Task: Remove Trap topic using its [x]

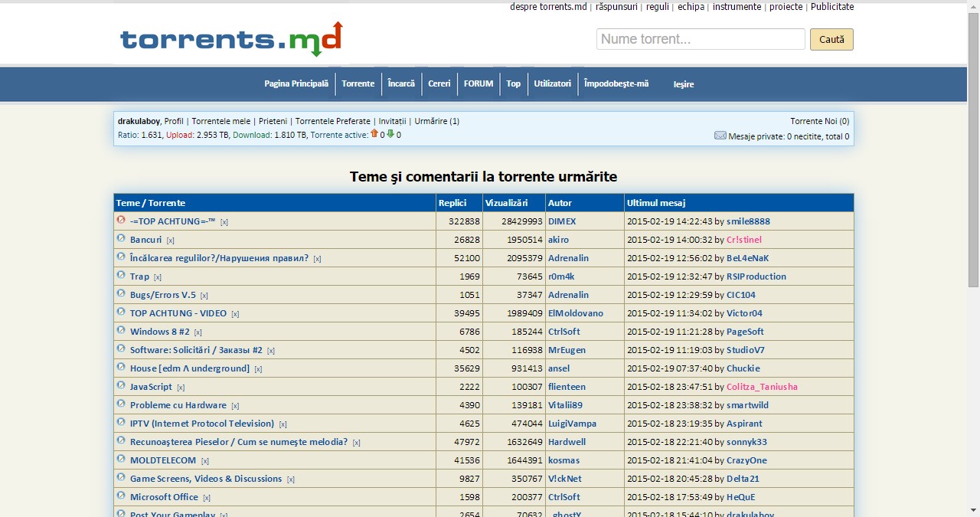Action: click(158, 277)
